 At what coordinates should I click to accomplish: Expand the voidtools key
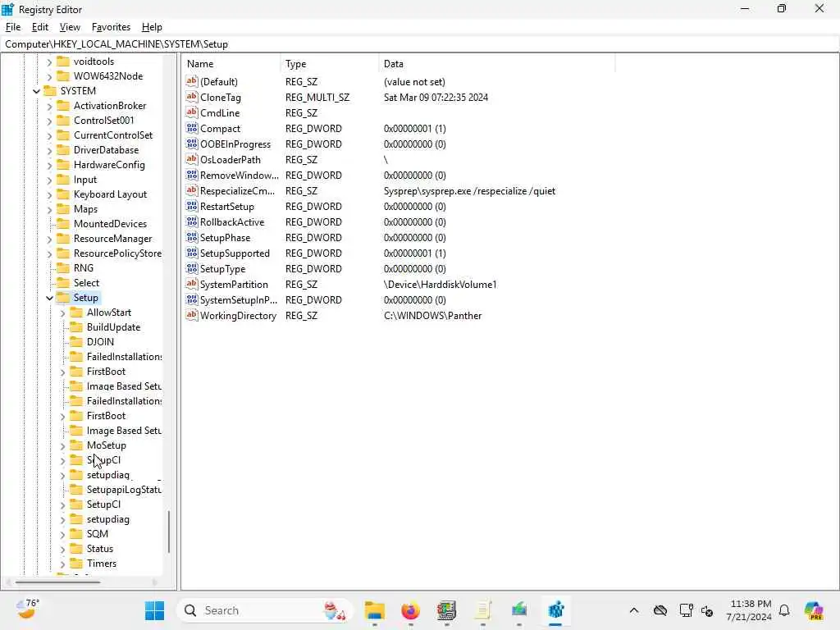tap(50, 62)
